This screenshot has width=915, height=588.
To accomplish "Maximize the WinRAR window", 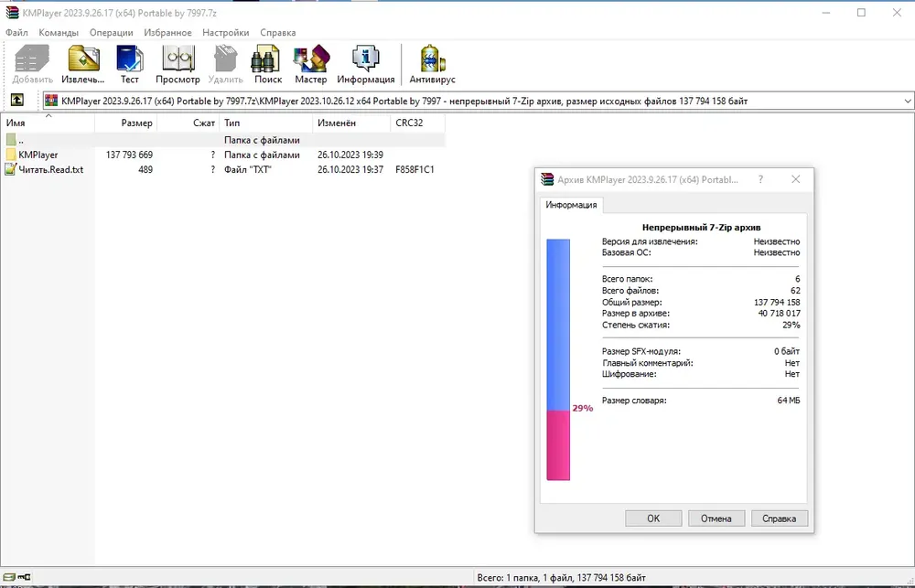I will pos(861,13).
